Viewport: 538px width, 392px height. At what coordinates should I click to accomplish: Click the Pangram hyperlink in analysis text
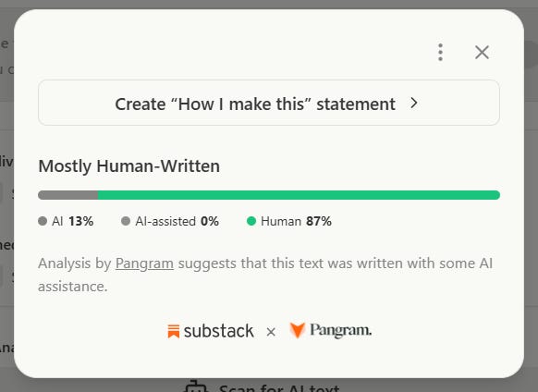point(144,263)
